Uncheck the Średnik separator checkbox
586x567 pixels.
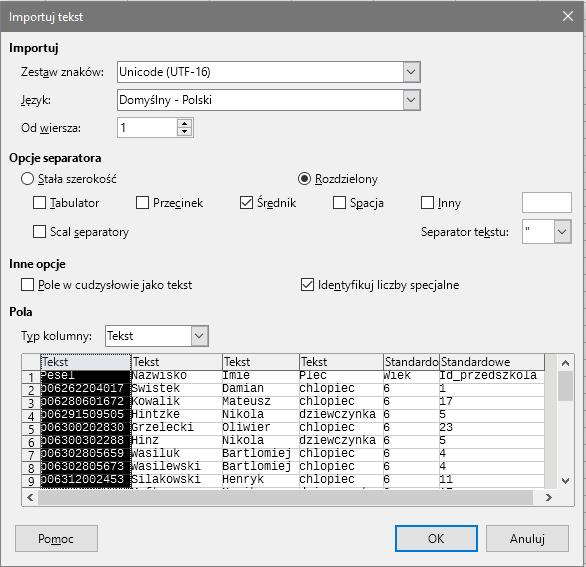(x=246, y=203)
